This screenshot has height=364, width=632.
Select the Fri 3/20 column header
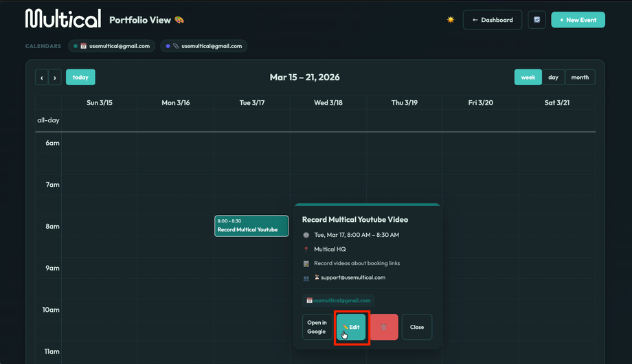coord(480,103)
